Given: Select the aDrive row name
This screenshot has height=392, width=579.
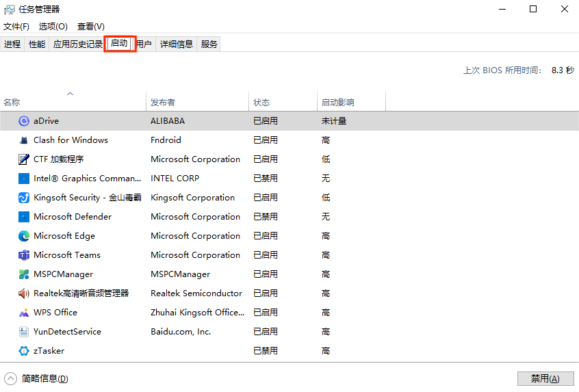Looking at the screenshot, I should click(46, 121).
